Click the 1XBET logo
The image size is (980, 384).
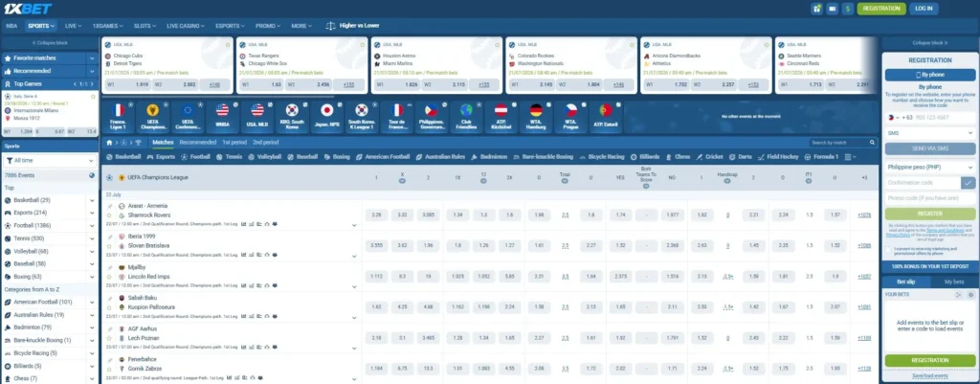(30, 9)
